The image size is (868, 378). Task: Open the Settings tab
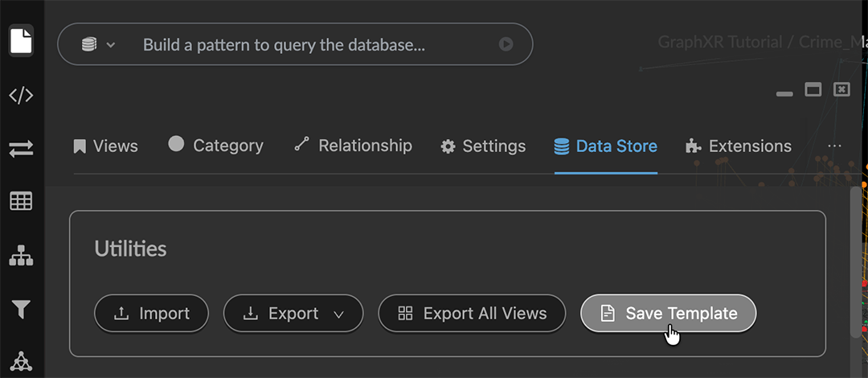pyautogui.click(x=483, y=146)
